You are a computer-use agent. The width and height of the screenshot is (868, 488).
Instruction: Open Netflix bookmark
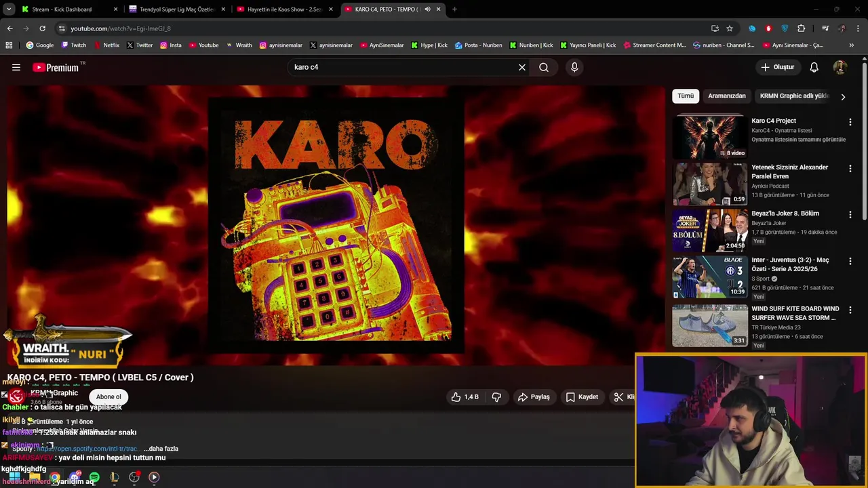click(106, 45)
